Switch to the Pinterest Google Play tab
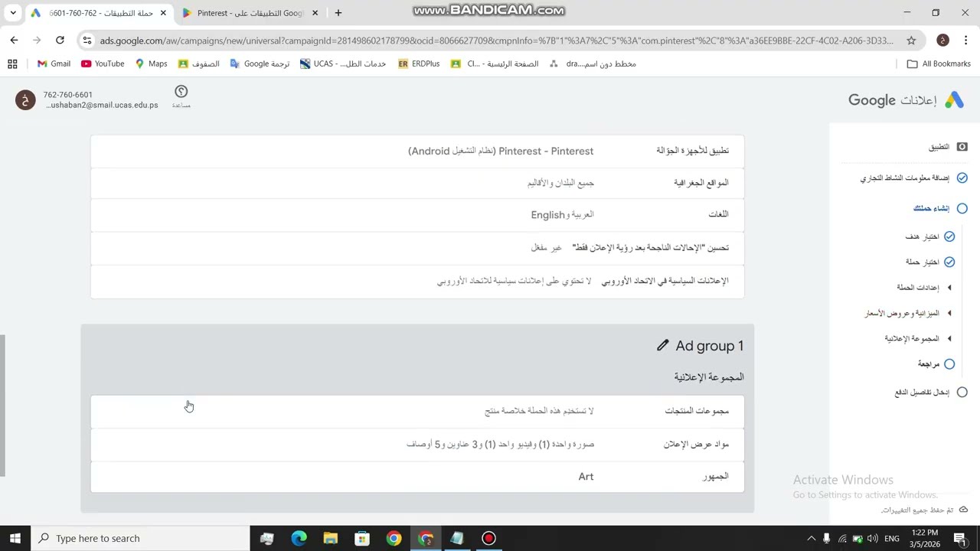 pyautogui.click(x=250, y=13)
